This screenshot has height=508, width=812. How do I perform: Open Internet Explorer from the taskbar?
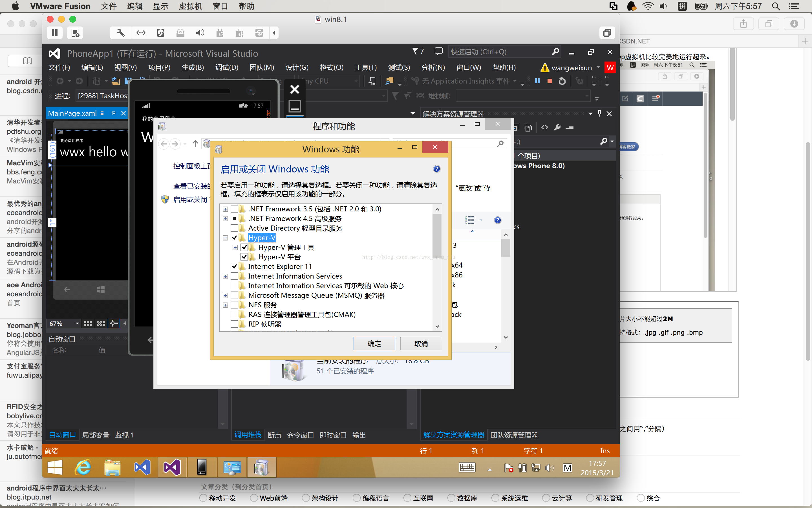(x=83, y=467)
